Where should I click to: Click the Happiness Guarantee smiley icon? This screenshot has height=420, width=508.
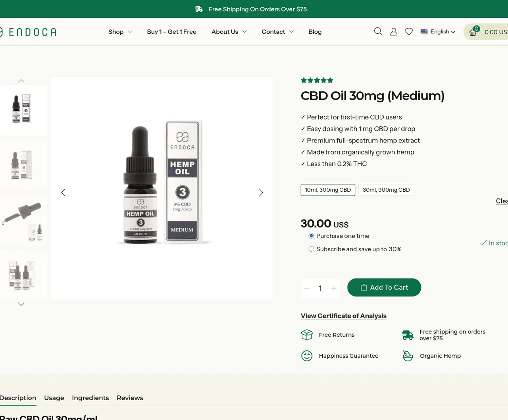point(307,356)
